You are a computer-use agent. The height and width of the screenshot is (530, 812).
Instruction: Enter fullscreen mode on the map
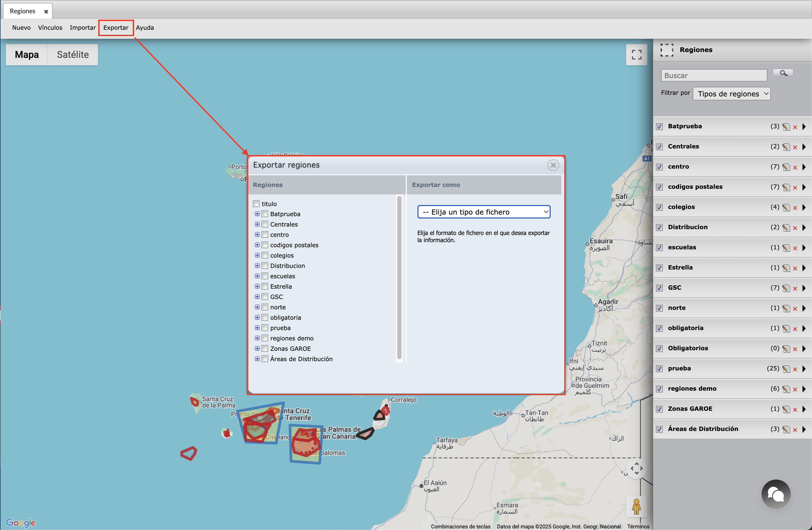tap(636, 55)
